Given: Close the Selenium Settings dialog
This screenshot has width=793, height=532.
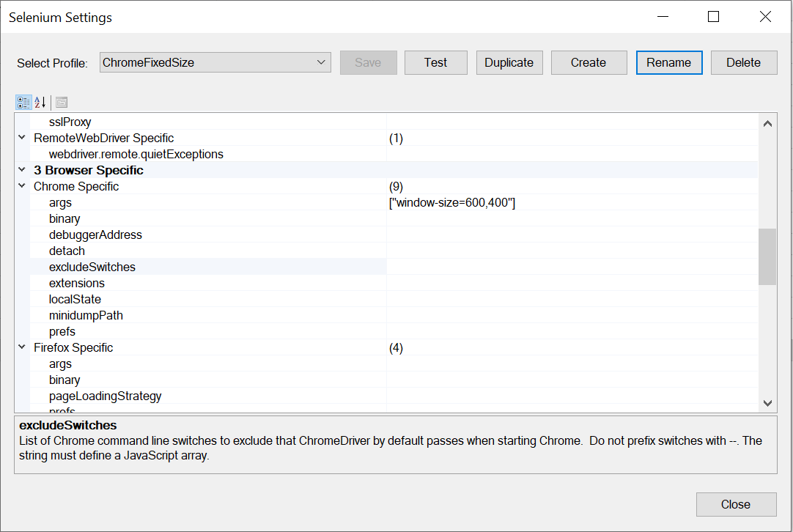Looking at the screenshot, I should coord(736,504).
